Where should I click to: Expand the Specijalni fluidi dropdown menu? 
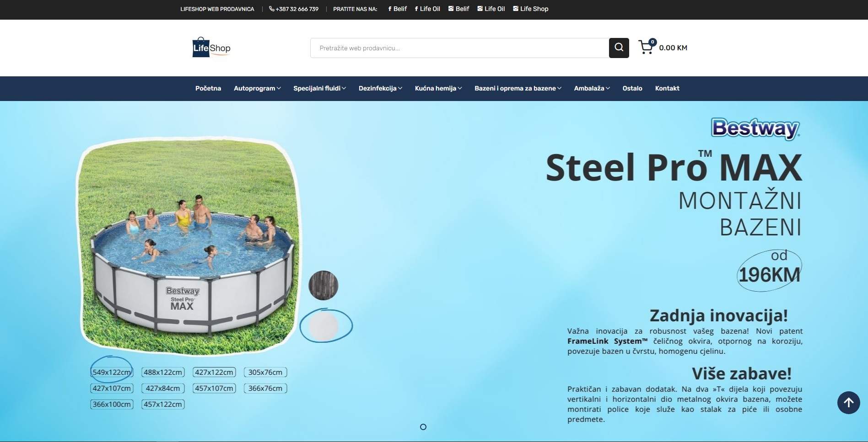[319, 88]
